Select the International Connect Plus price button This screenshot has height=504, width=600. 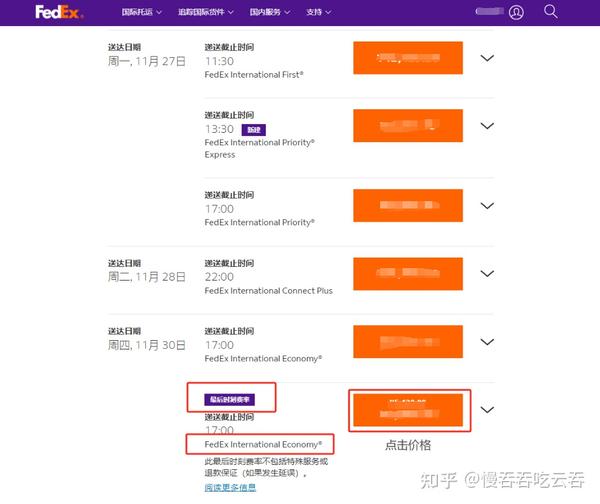408,274
